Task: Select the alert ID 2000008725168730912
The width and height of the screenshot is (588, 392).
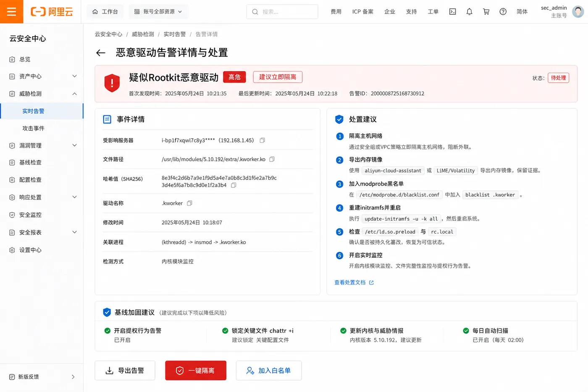Action: coord(397,93)
